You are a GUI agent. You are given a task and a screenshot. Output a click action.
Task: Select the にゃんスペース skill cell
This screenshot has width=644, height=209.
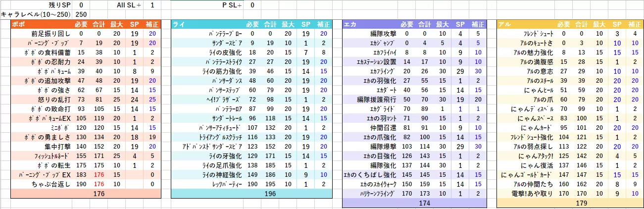pos(526,118)
